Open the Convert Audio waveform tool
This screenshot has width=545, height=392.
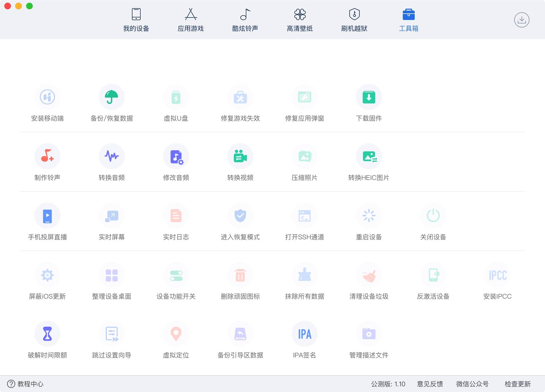coord(111,156)
